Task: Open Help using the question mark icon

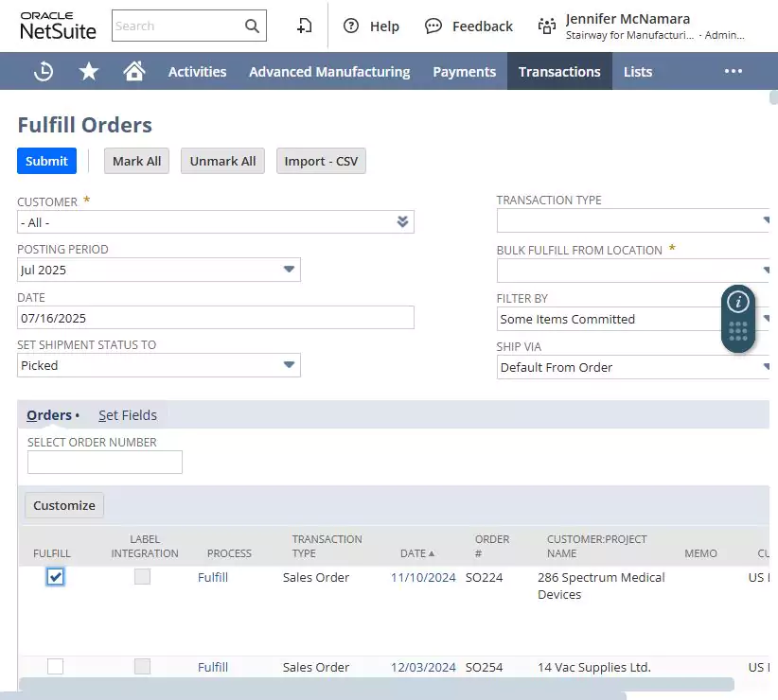Action: coord(351,26)
